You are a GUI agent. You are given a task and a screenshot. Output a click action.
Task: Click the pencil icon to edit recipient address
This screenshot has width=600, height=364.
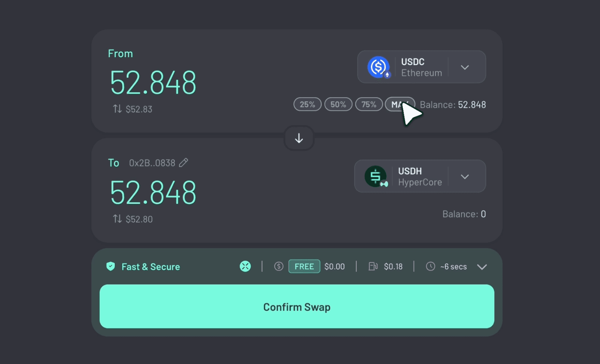183,163
